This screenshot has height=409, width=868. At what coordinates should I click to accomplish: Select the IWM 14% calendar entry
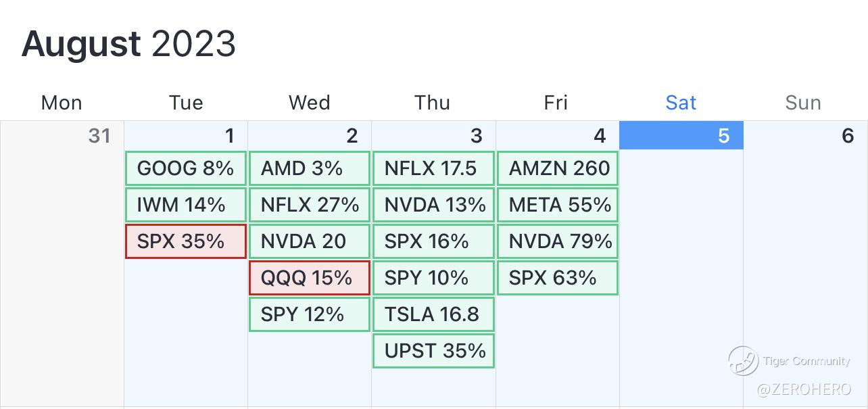click(186, 205)
